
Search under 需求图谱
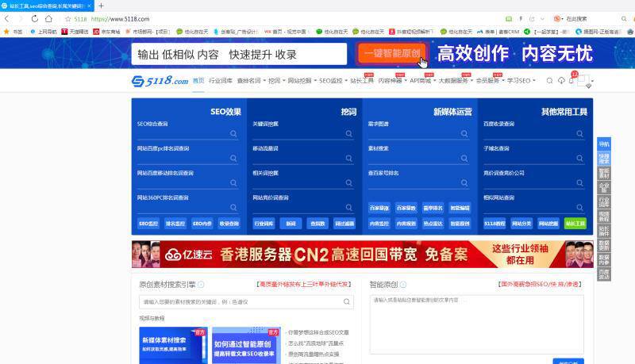pyautogui.click(x=464, y=134)
